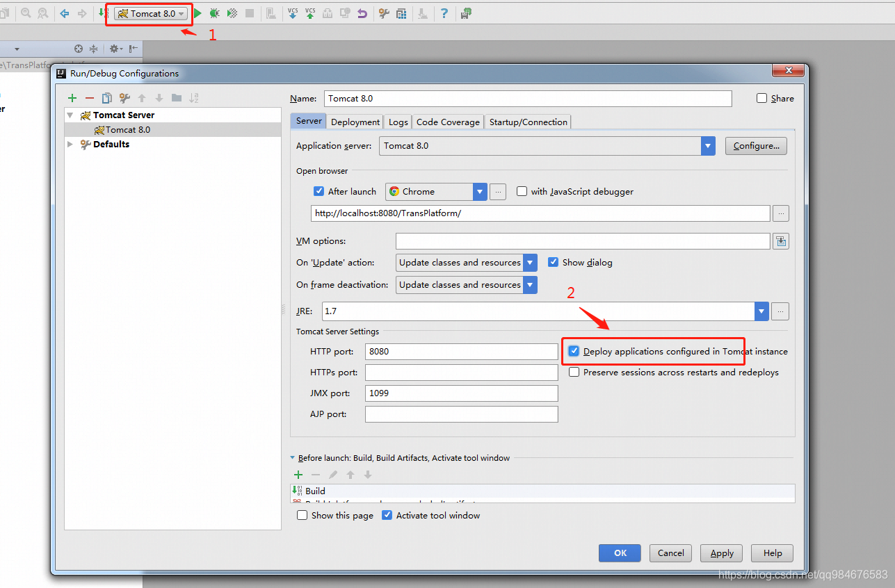Click Cancel button

click(x=671, y=553)
